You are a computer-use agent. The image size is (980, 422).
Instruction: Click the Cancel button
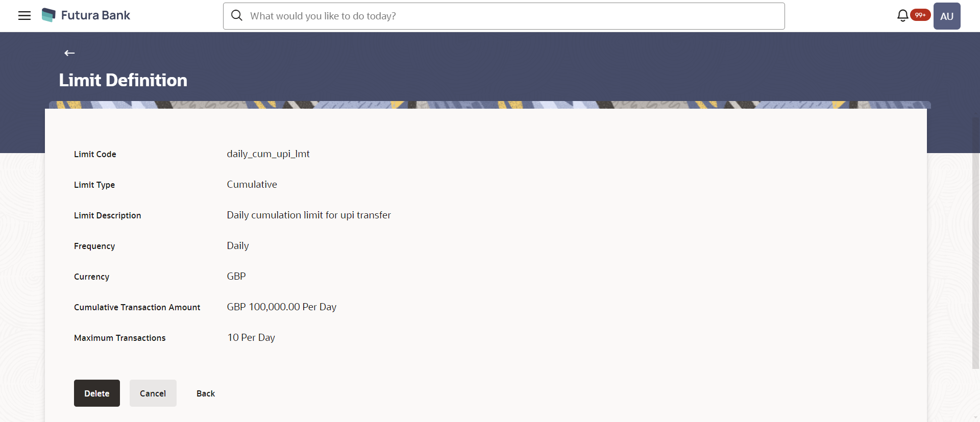(x=153, y=393)
